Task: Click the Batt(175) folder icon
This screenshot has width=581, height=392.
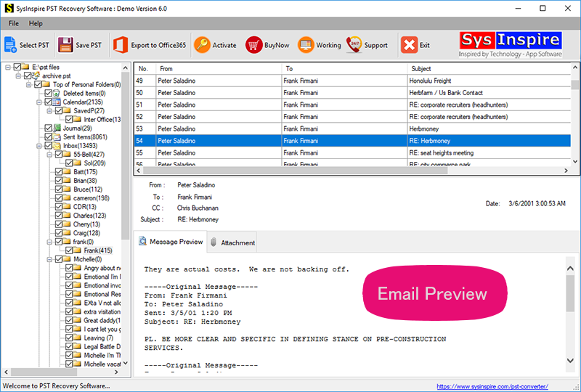Action: click(67, 171)
